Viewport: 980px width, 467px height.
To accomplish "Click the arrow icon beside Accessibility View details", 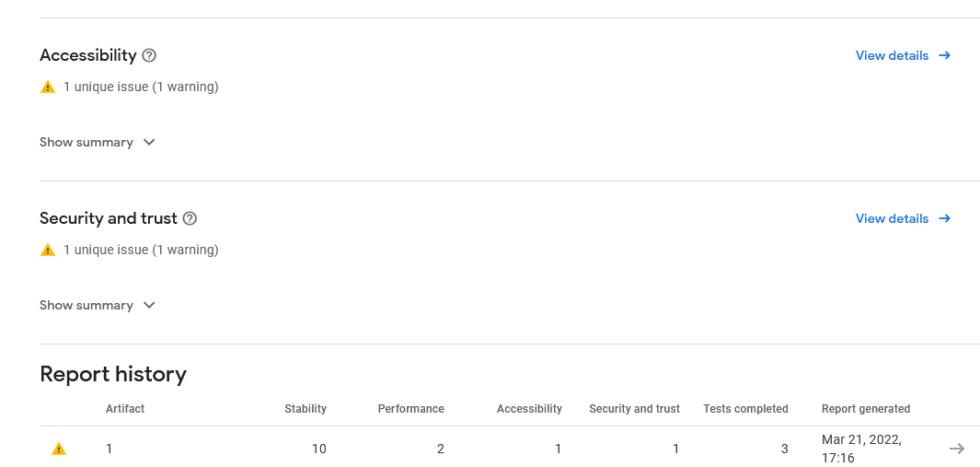I will (x=944, y=55).
